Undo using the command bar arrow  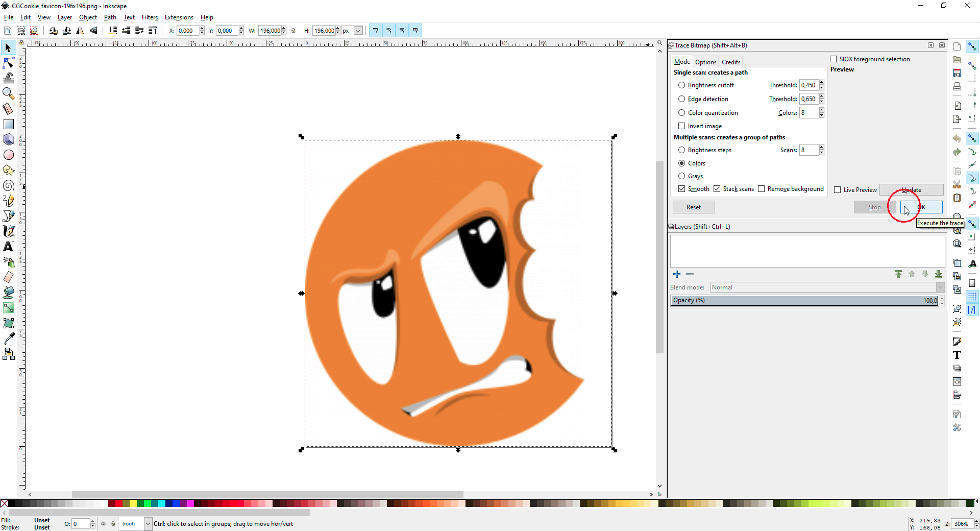(957, 138)
